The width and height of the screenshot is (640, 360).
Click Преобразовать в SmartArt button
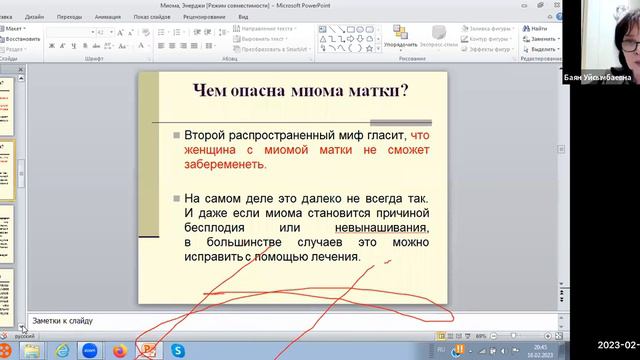tap(271, 49)
